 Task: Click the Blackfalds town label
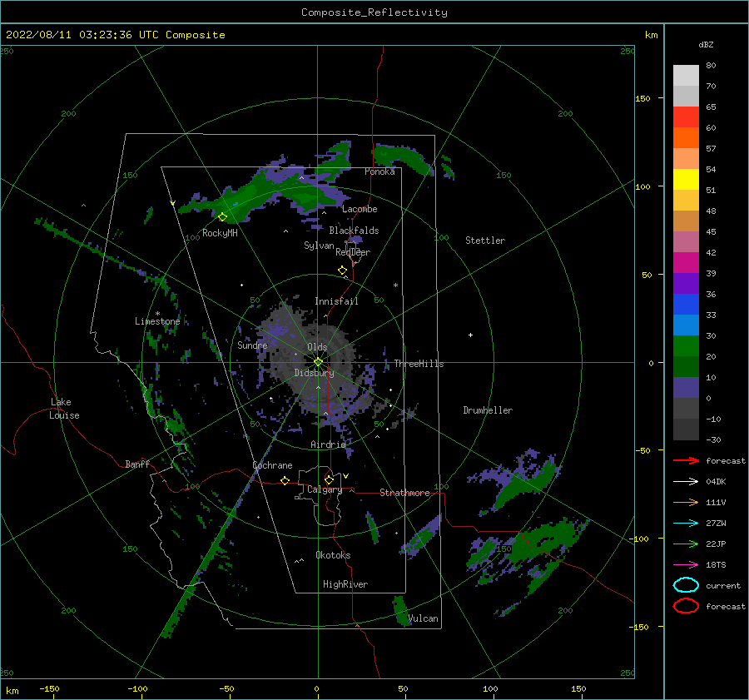click(x=354, y=231)
